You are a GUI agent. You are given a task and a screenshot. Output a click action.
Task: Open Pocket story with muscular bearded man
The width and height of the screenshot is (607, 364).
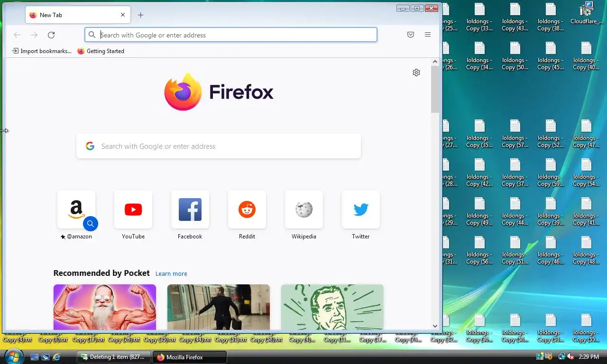click(105, 307)
